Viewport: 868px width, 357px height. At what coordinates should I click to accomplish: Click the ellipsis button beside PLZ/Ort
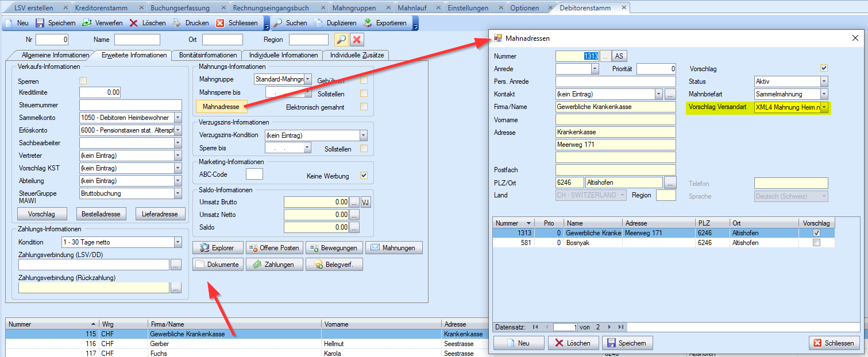point(670,183)
